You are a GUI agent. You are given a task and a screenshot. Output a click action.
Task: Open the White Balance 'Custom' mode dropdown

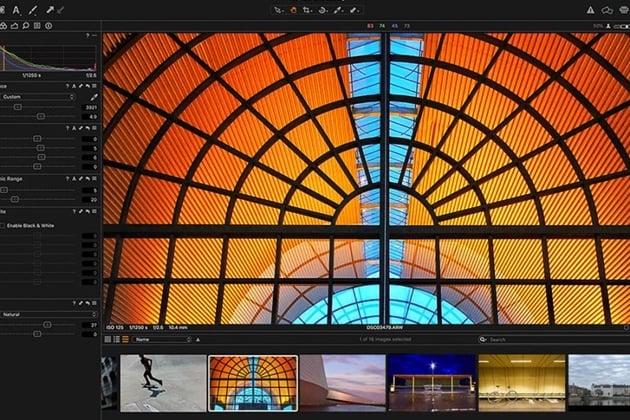tap(37, 97)
